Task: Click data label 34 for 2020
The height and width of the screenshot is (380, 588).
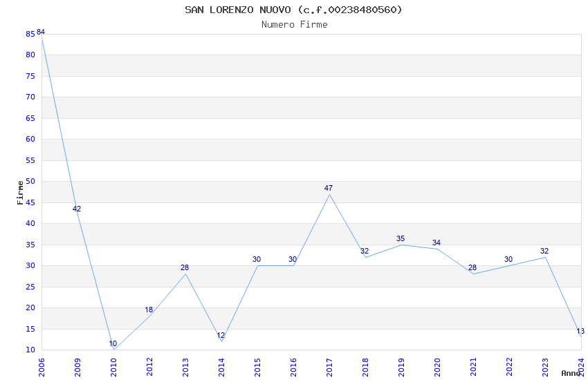Action: 436,243
